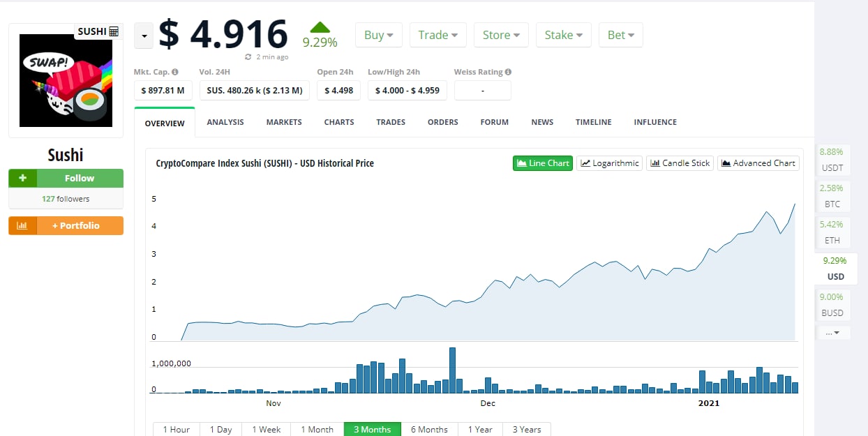868x436 pixels.
Task: Click the Weiss Rating info icon
Action: pos(508,72)
